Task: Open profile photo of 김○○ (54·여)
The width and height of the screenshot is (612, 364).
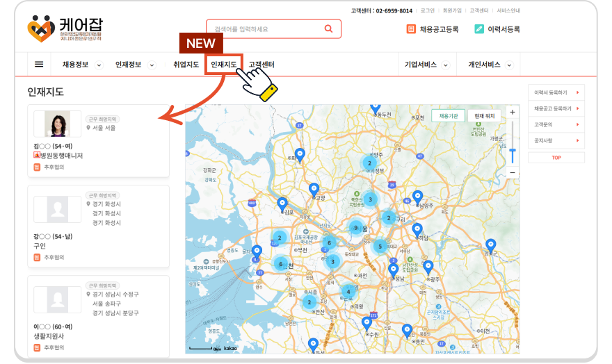Action: coord(57,124)
